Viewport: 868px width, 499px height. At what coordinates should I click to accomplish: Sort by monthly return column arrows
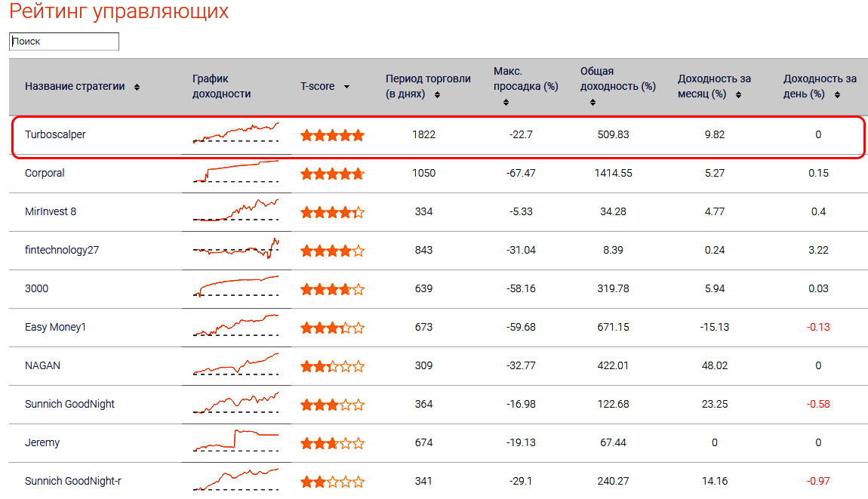[738, 95]
